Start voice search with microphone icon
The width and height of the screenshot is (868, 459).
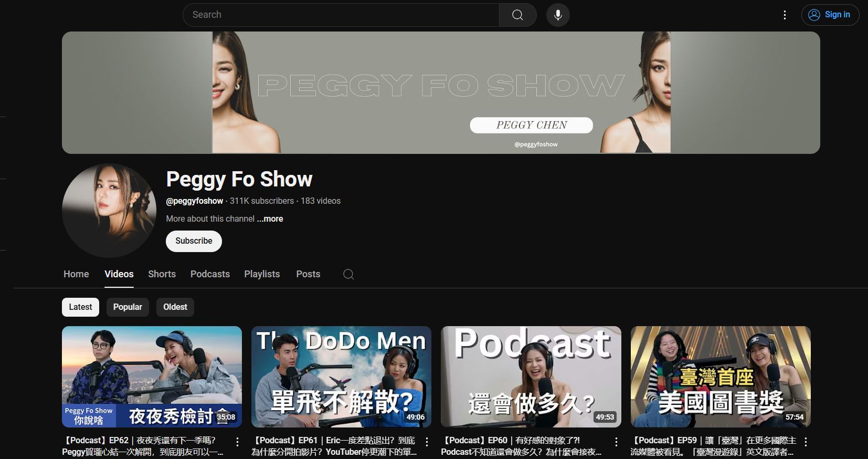click(x=558, y=15)
